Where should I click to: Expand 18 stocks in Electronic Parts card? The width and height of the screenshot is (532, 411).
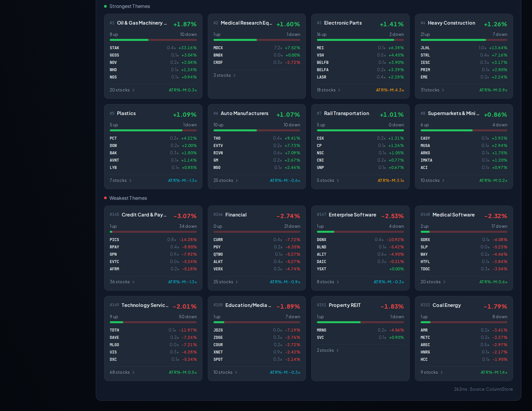coord(329,90)
